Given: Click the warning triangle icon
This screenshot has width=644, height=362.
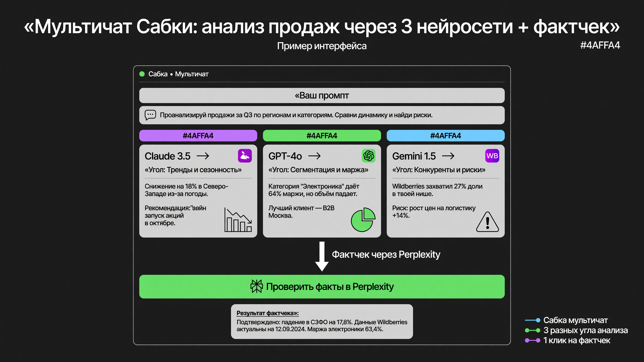Looking at the screenshot, I should (x=488, y=222).
